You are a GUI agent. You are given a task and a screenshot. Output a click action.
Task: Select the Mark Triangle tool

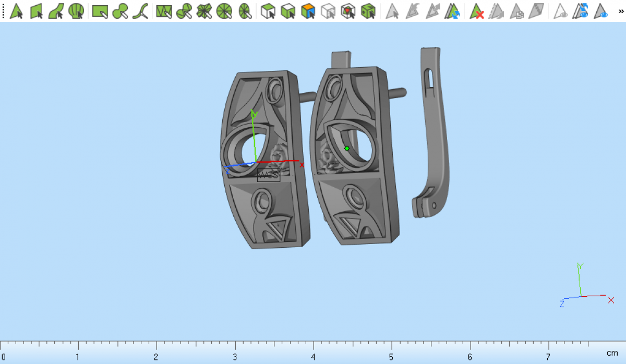(16, 11)
